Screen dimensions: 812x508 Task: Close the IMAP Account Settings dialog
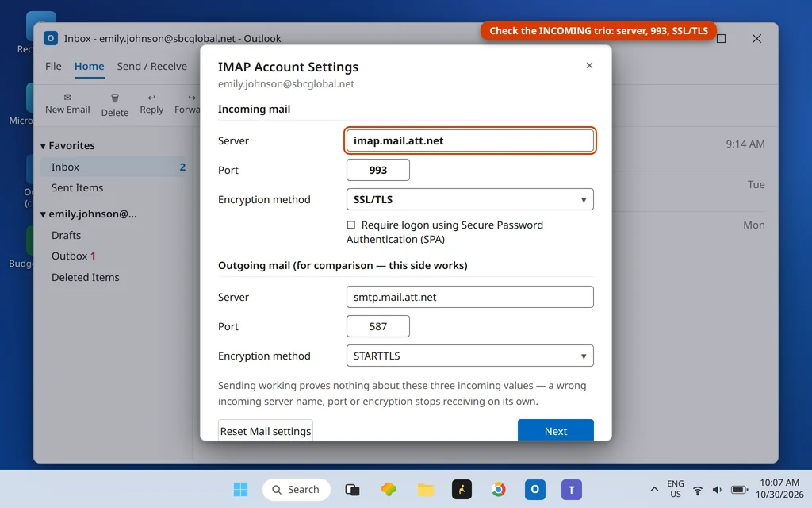click(589, 65)
